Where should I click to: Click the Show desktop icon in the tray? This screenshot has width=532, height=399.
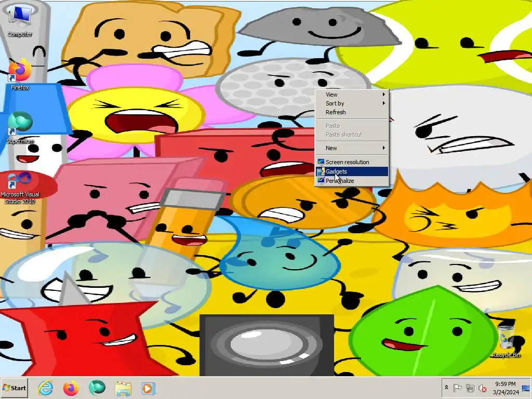526,388
